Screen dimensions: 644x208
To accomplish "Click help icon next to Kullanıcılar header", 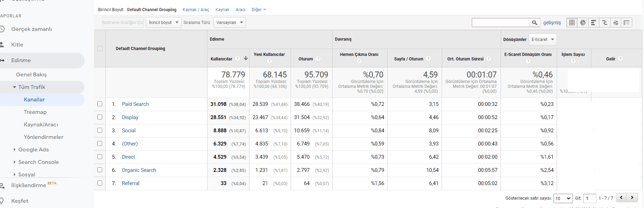I will (238, 59).
